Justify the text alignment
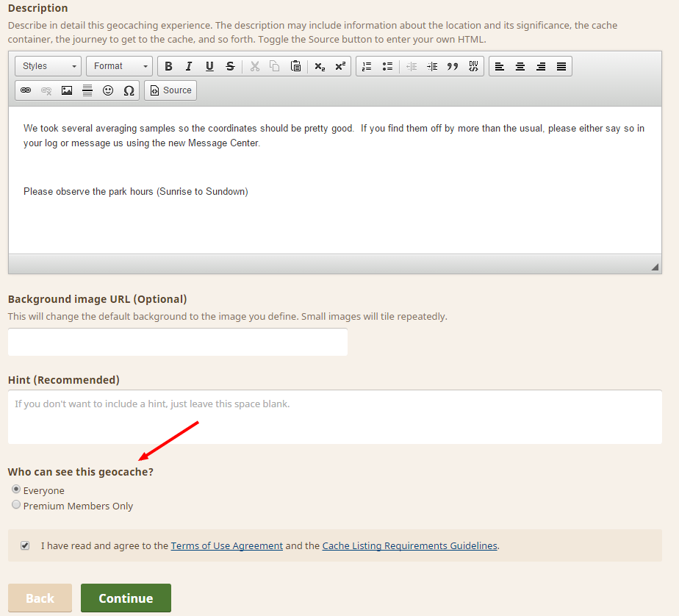 561,66
